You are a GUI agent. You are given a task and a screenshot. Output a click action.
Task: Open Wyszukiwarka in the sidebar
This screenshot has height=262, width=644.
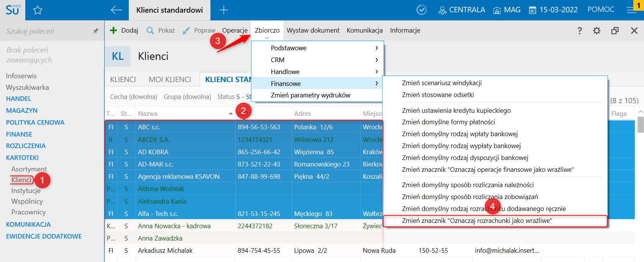point(27,87)
